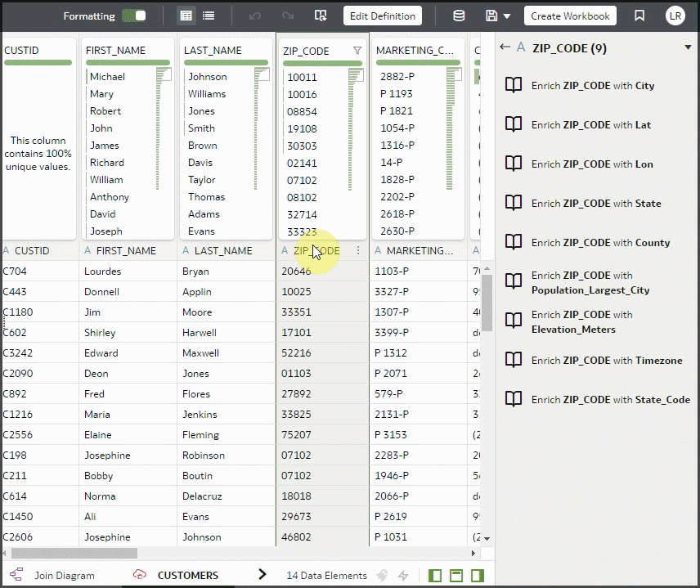Select Enrich ZIP_CODE with State_Code

(x=611, y=400)
